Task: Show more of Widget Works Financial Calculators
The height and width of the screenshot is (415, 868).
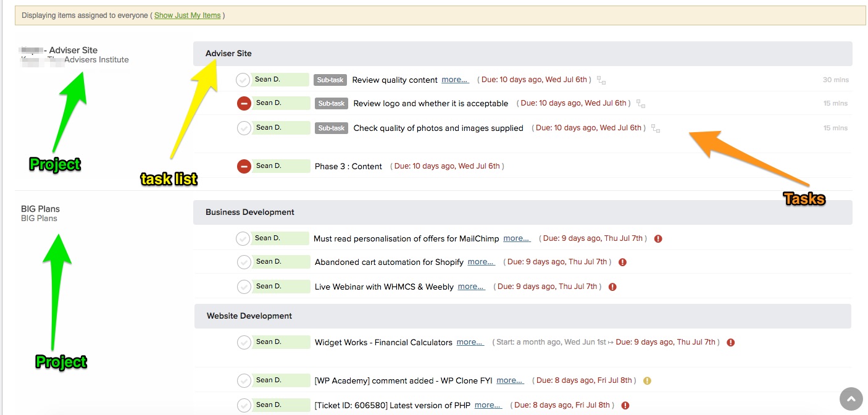Action: pos(470,342)
